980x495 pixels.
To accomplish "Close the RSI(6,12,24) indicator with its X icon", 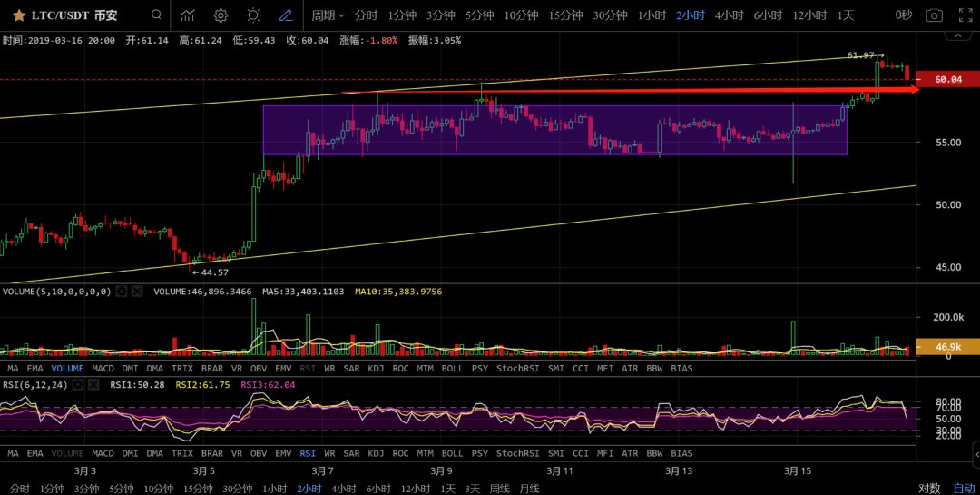I will click(93, 385).
